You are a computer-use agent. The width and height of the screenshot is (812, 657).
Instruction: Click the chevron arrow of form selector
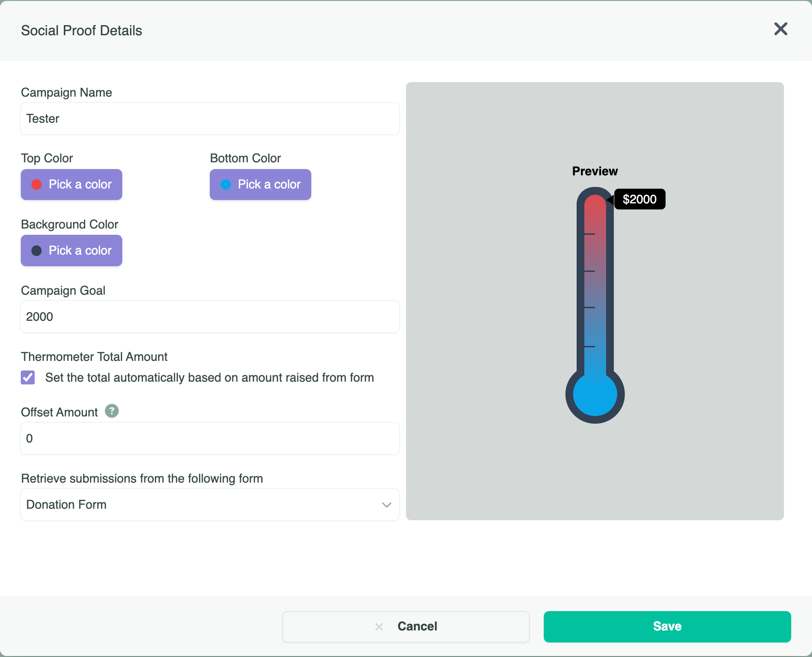tap(386, 505)
